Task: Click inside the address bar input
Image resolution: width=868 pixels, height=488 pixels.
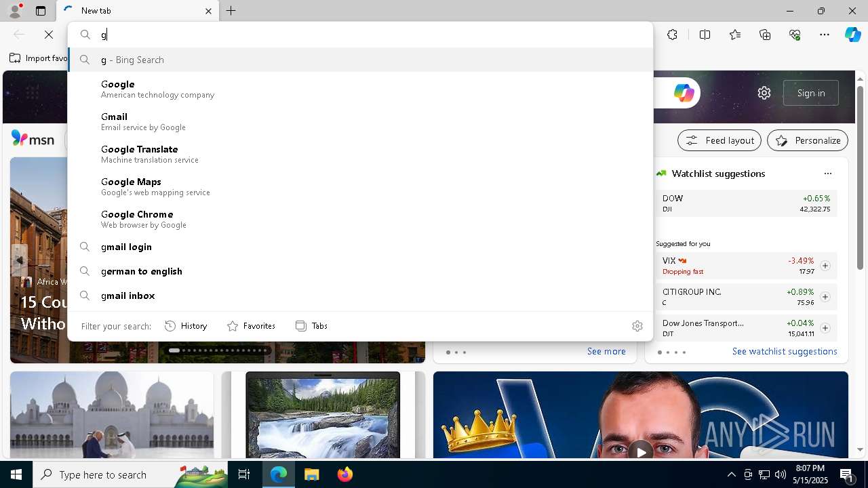Action: (x=373, y=35)
